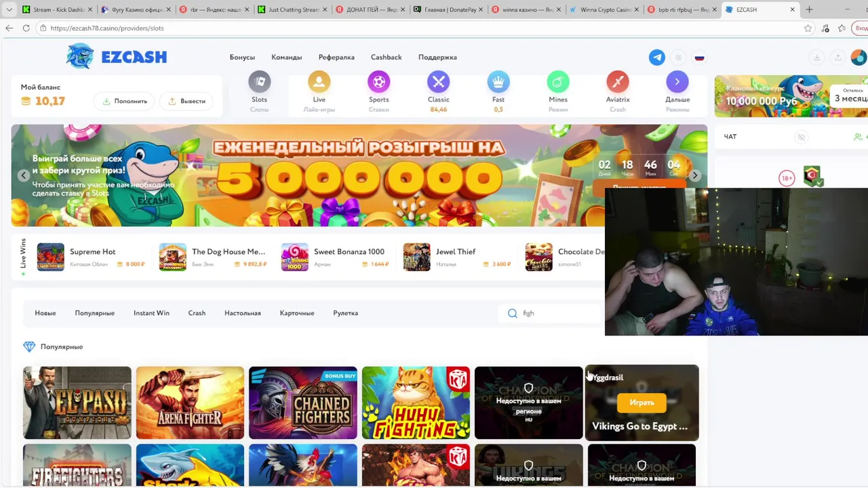This screenshot has width=868, height=488.
Task: Open the Russian flag language selector
Action: tap(699, 58)
